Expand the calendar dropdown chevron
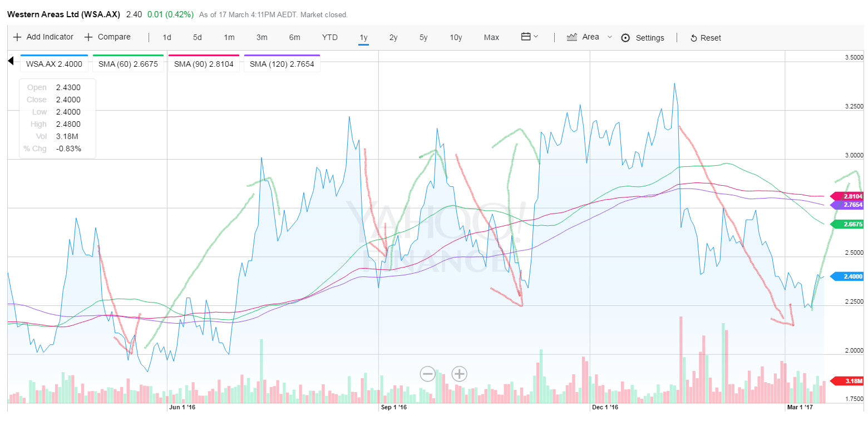The height and width of the screenshot is (426, 868). [536, 37]
